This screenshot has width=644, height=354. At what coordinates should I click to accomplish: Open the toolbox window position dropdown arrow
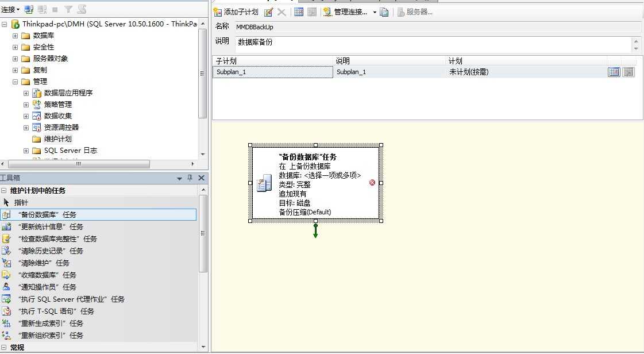tap(179, 178)
